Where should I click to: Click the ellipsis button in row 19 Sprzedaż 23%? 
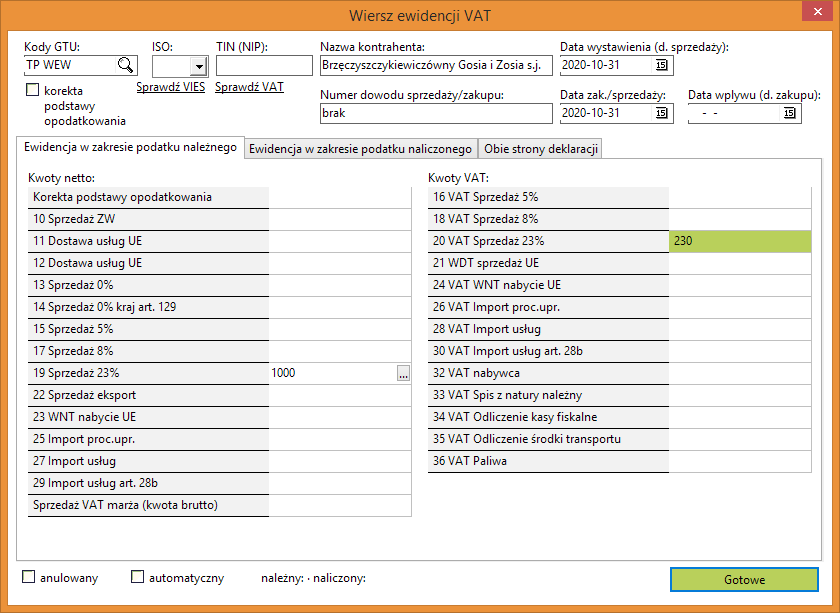click(x=403, y=373)
